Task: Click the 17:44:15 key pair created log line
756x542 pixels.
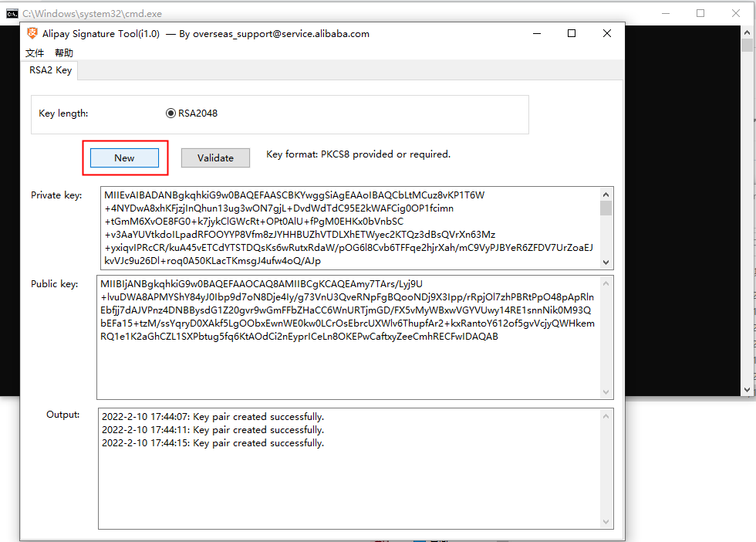Action: tap(213, 442)
